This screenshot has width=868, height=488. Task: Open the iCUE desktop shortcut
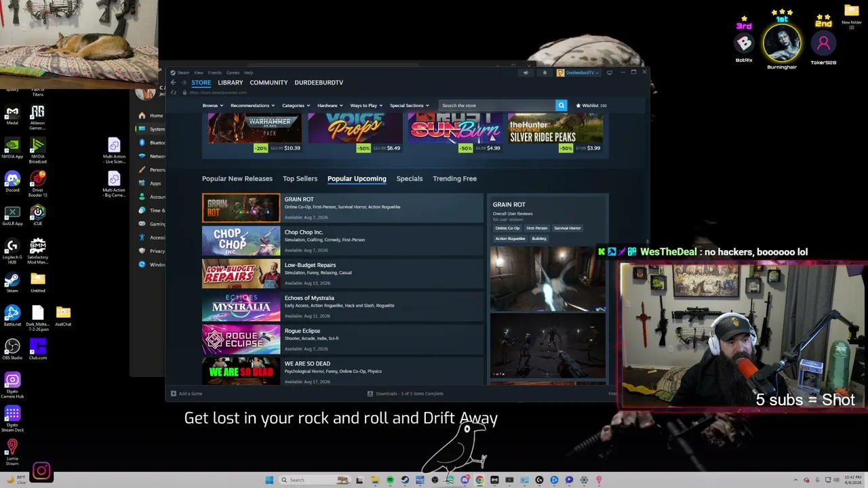click(37, 215)
